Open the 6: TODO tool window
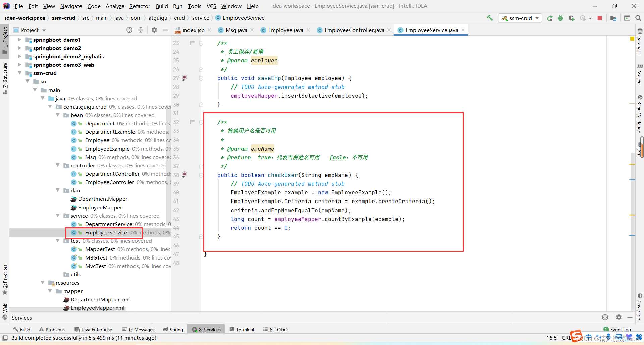The image size is (644, 345). [275, 329]
